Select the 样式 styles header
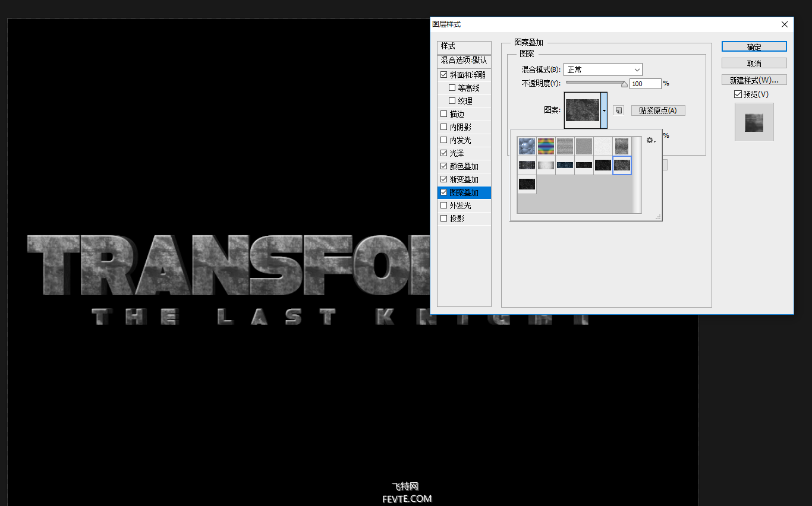 click(x=464, y=46)
